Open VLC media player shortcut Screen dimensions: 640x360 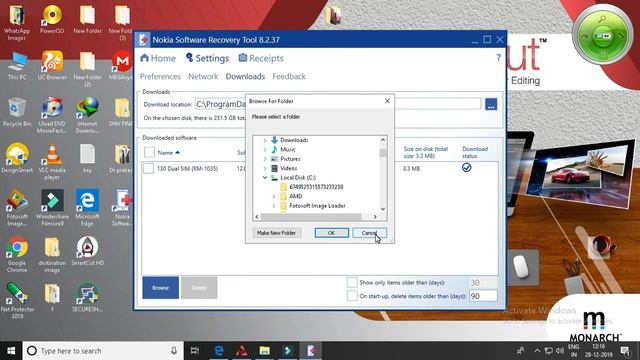click(x=52, y=162)
